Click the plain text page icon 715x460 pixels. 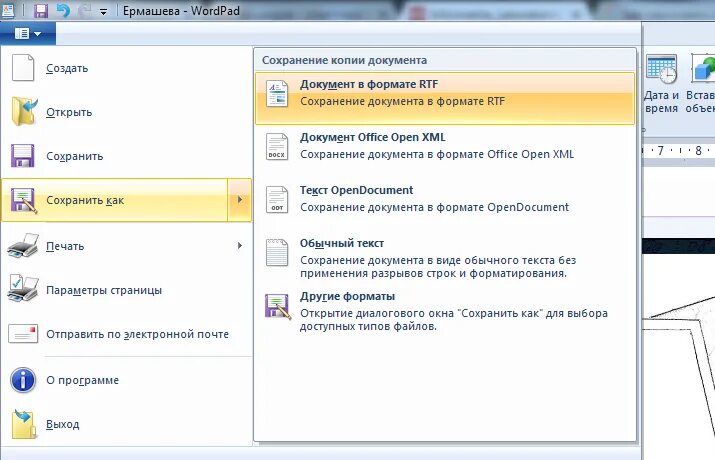277,252
